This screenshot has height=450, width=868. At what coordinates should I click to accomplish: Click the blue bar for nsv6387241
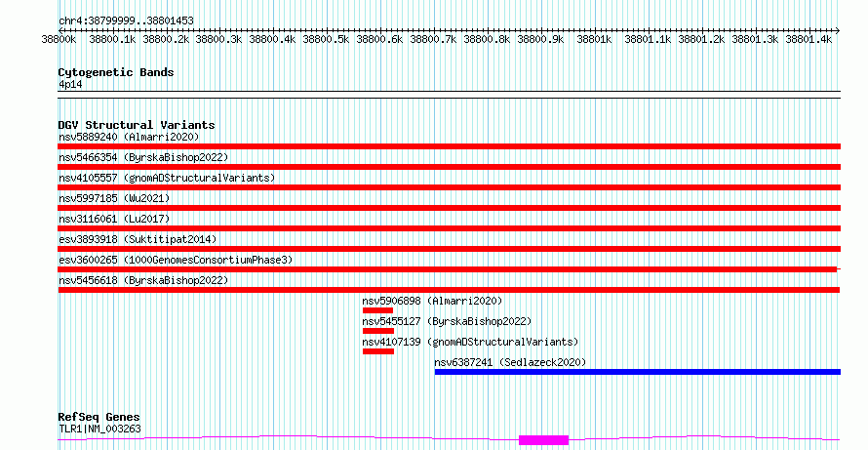click(638, 372)
